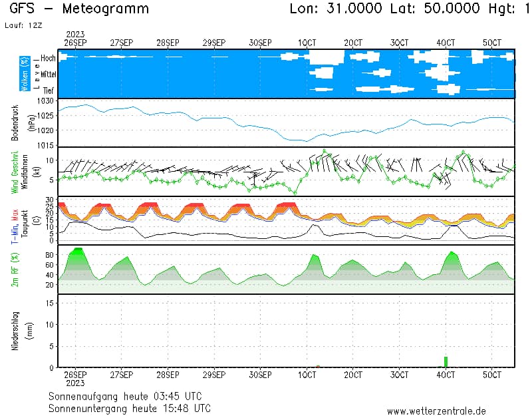Click the GFS – Meteogramm title
This screenshot has height=416, width=532.
click(x=80, y=9)
